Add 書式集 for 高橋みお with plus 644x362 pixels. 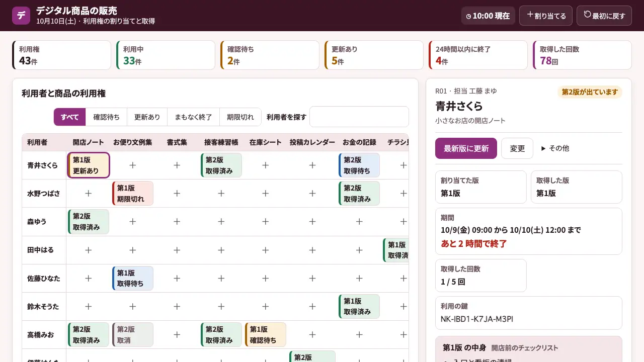[177, 334]
